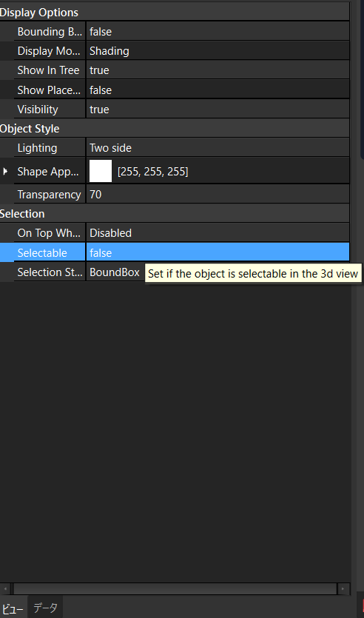Viewport: 364px width, 618px height.
Task: Toggle the Bounding Box false value
Action: pos(218,32)
